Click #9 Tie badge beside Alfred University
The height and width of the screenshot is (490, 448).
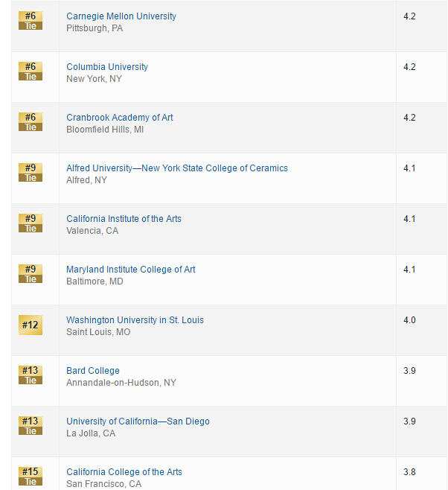pyautogui.click(x=31, y=173)
